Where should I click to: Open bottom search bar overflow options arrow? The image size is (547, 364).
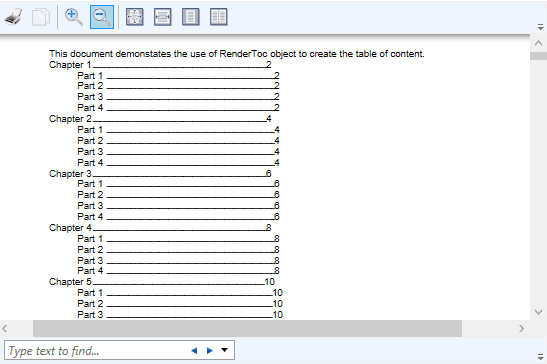(x=540, y=357)
